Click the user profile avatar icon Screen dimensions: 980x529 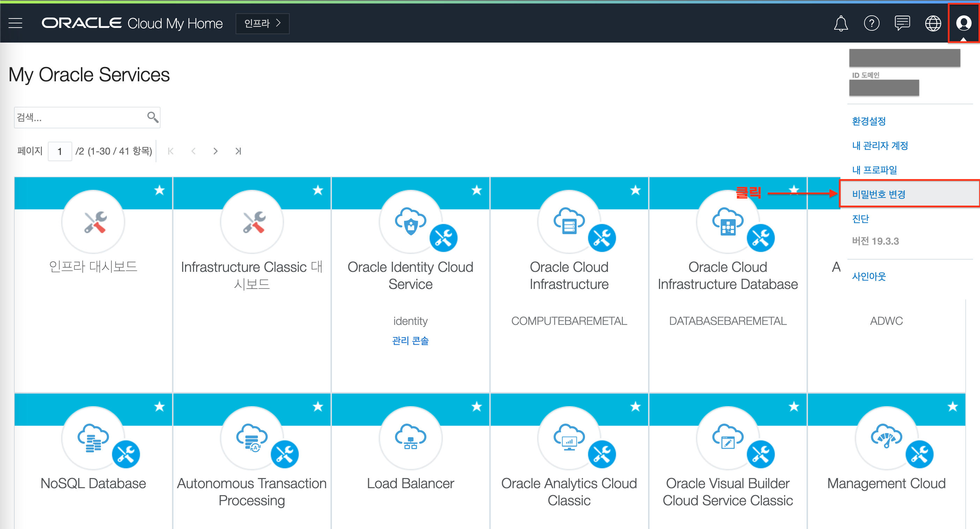point(964,23)
